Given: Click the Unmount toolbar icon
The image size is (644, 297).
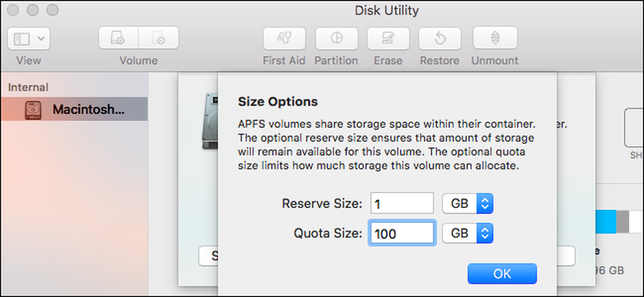Looking at the screenshot, I should click(x=495, y=39).
